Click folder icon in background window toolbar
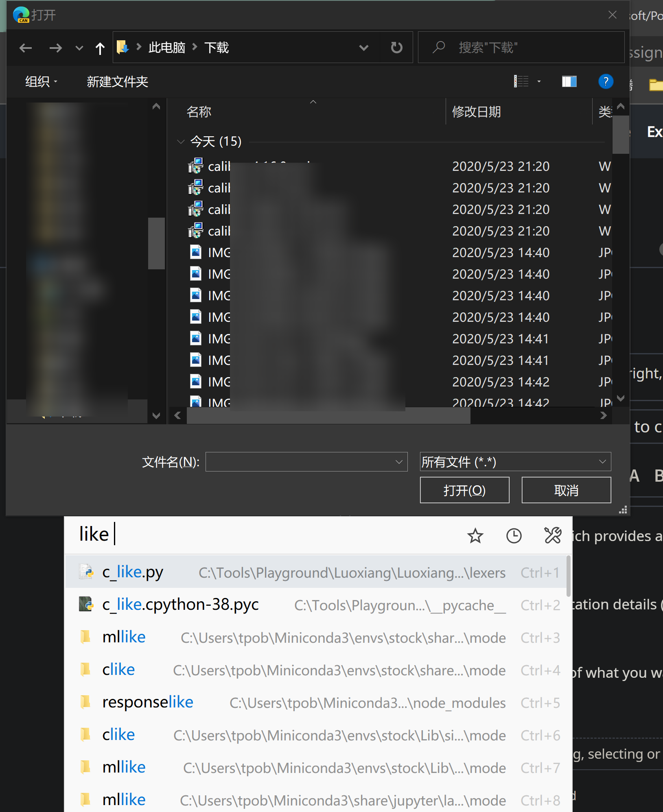663x812 pixels. [x=655, y=85]
